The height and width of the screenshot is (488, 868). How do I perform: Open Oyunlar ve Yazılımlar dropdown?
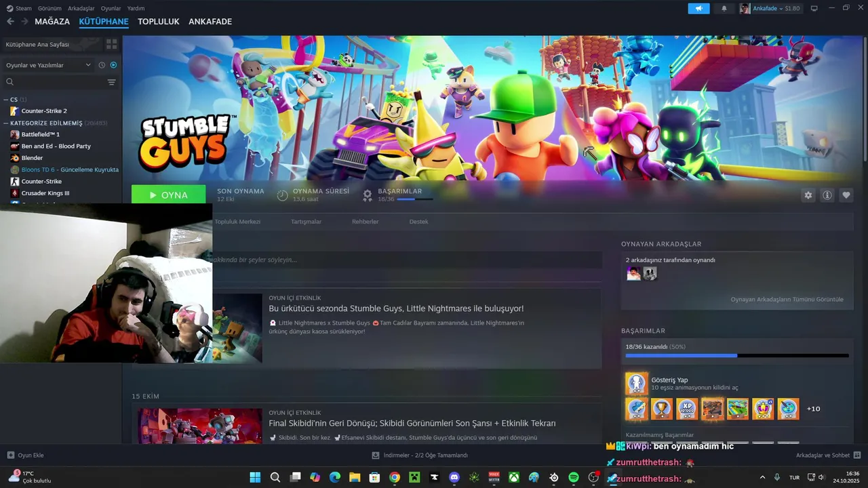click(47, 65)
